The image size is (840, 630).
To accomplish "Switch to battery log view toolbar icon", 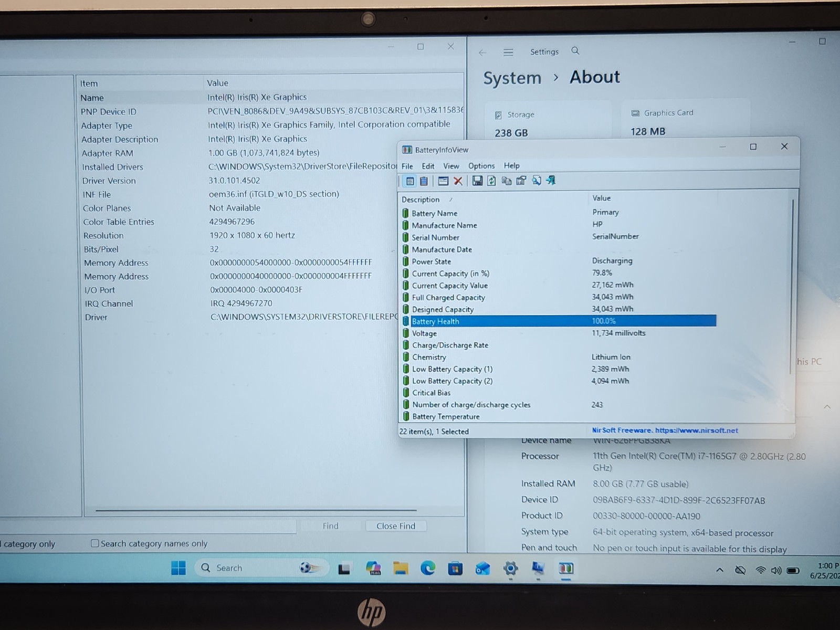I will click(x=424, y=181).
